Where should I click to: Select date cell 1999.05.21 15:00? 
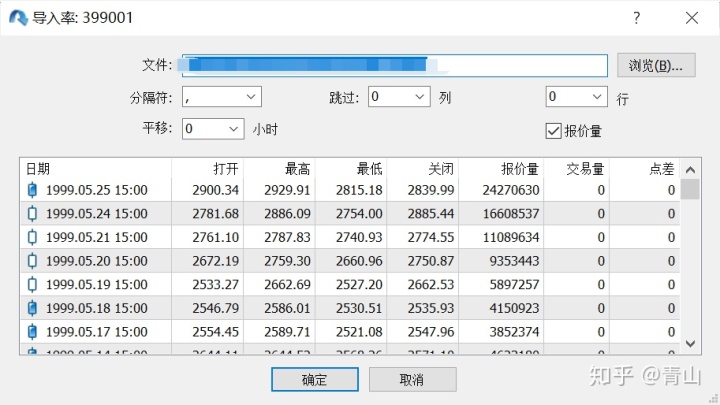pyautogui.click(x=96, y=237)
